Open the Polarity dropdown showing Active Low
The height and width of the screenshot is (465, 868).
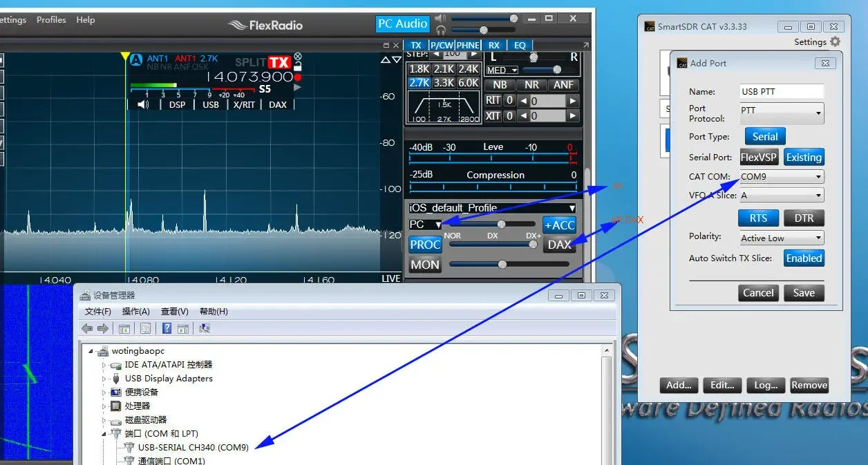(782, 238)
